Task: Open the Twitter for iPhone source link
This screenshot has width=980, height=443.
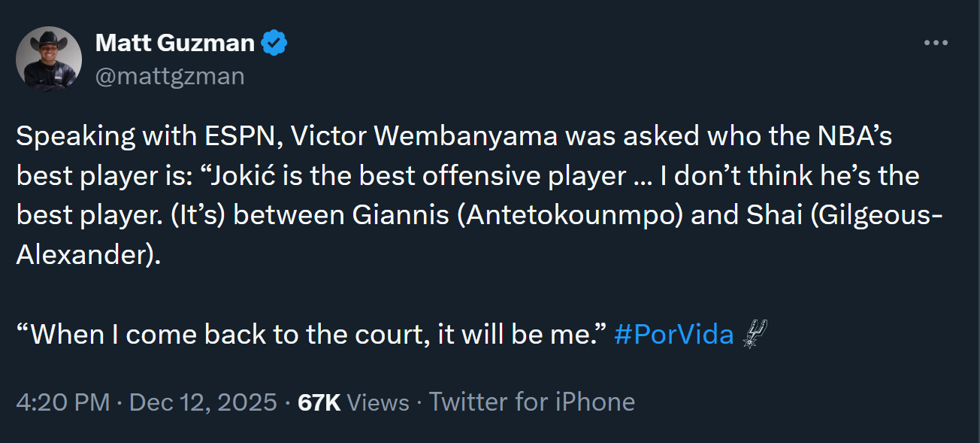Action: coord(532,402)
